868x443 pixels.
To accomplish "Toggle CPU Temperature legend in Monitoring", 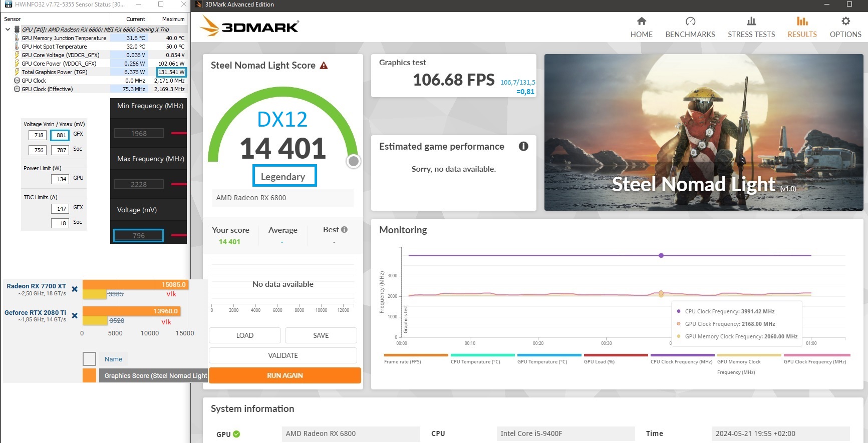I will [482, 359].
